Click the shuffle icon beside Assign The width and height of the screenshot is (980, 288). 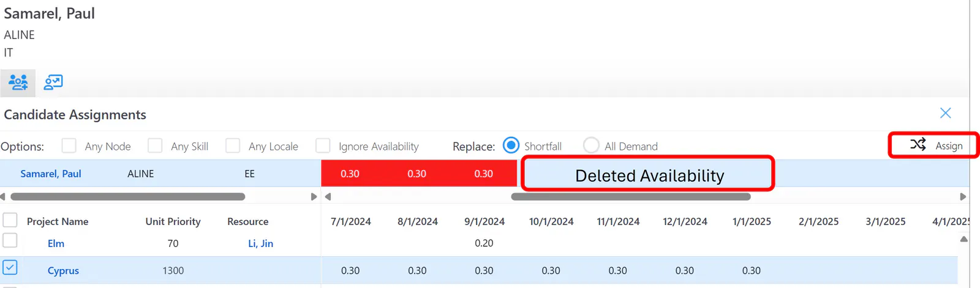coord(918,145)
